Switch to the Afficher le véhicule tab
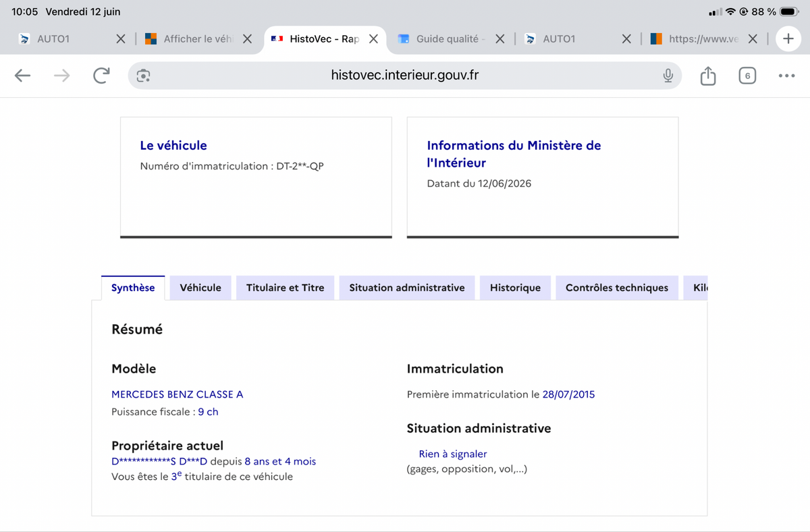 (189, 39)
